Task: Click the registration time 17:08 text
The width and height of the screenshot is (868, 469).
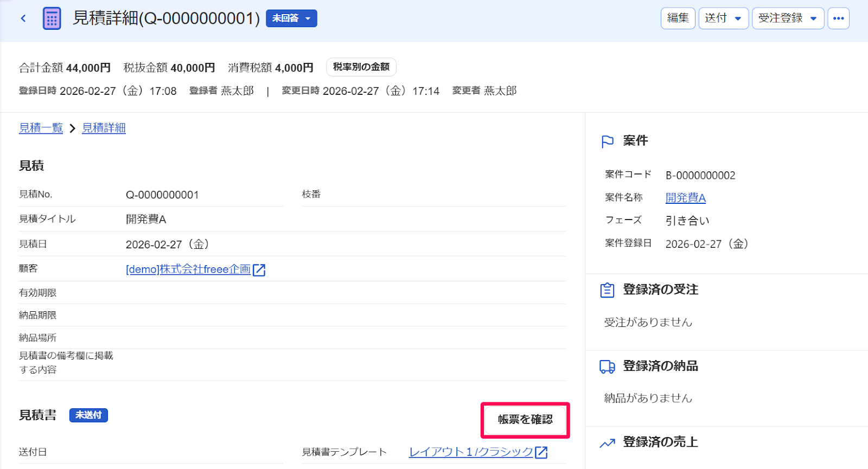Action: pyautogui.click(x=163, y=91)
